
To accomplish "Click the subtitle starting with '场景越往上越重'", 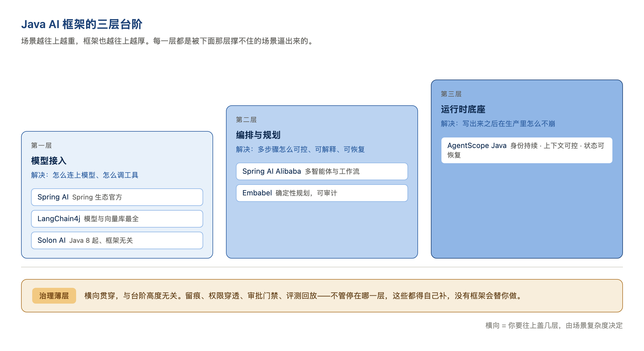I will pos(168,41).
